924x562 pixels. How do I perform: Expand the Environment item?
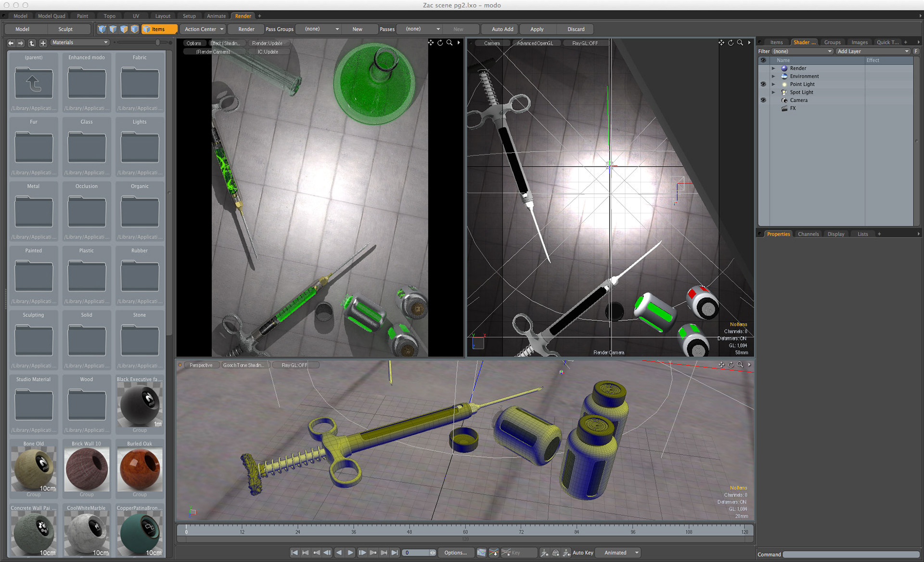(x=773, y=76)
